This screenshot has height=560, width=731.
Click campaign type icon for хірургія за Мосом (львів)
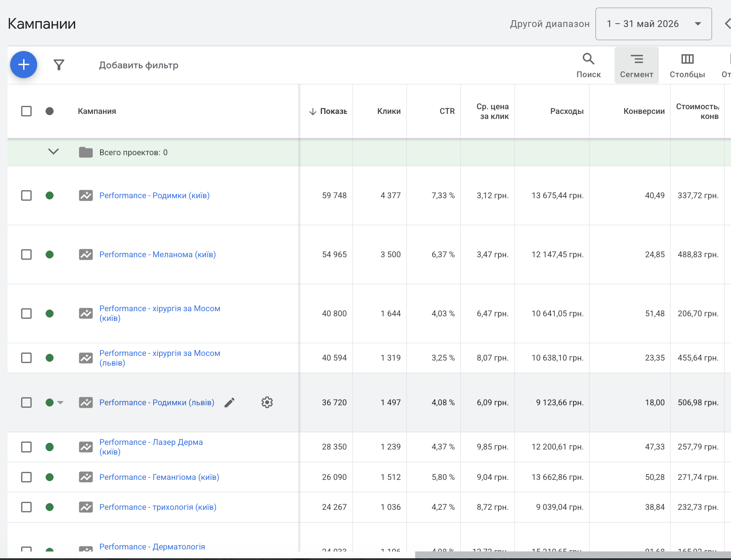pyautogui.click(x=86, y=358)
